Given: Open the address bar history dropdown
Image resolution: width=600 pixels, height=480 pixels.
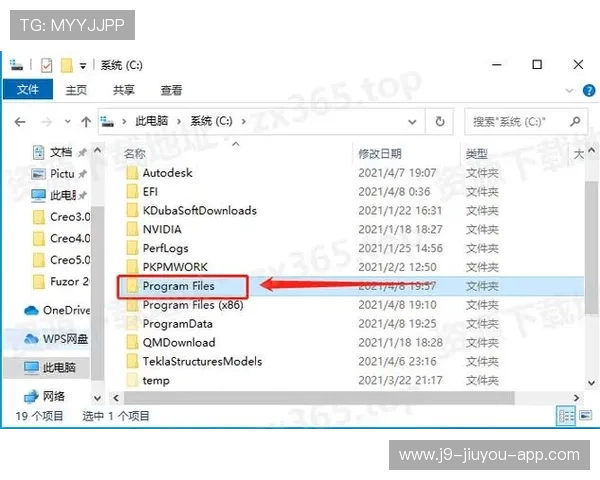Looking at the screenshot, I should 412,122.
